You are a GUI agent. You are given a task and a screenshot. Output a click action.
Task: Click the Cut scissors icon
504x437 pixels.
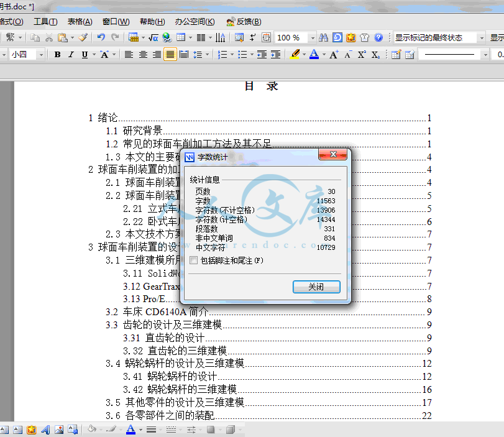click(x=49, y=38)
